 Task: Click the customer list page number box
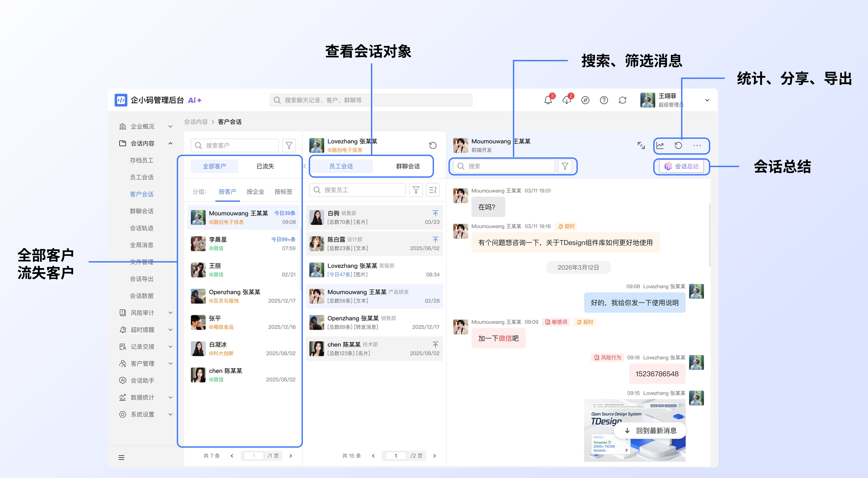254,456
